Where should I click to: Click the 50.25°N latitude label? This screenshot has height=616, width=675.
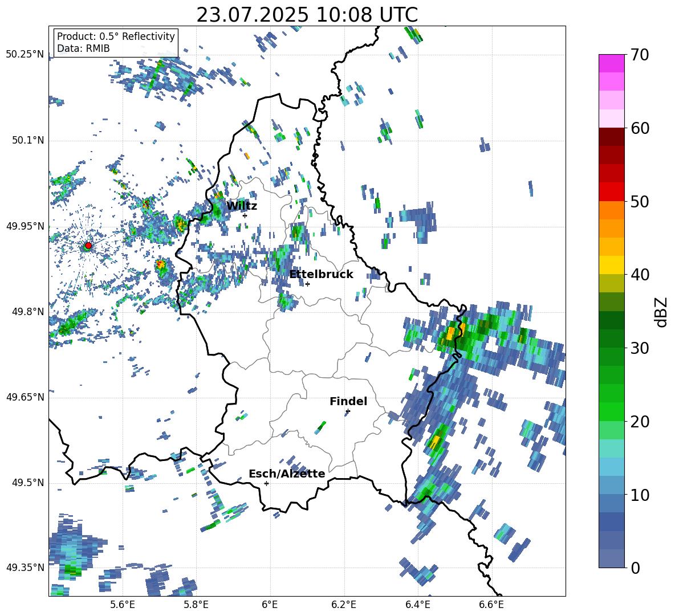25,55
